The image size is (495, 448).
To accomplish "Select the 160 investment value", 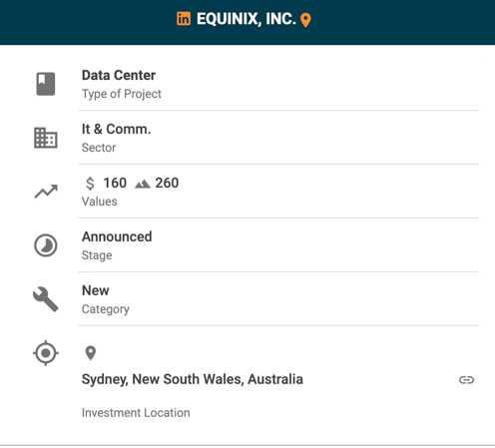I will [115, 183].
